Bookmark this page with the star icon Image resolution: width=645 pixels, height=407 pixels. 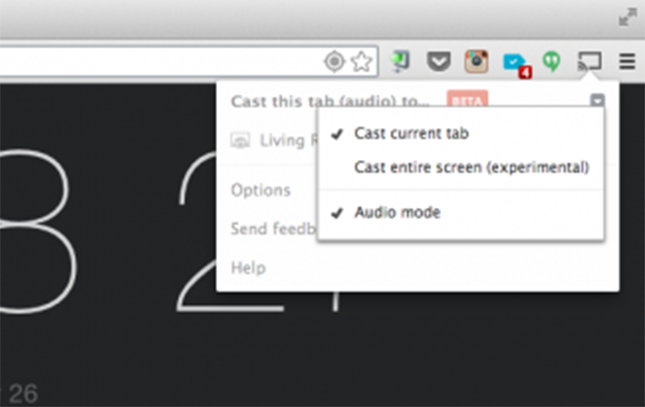[x=362, y=62]
